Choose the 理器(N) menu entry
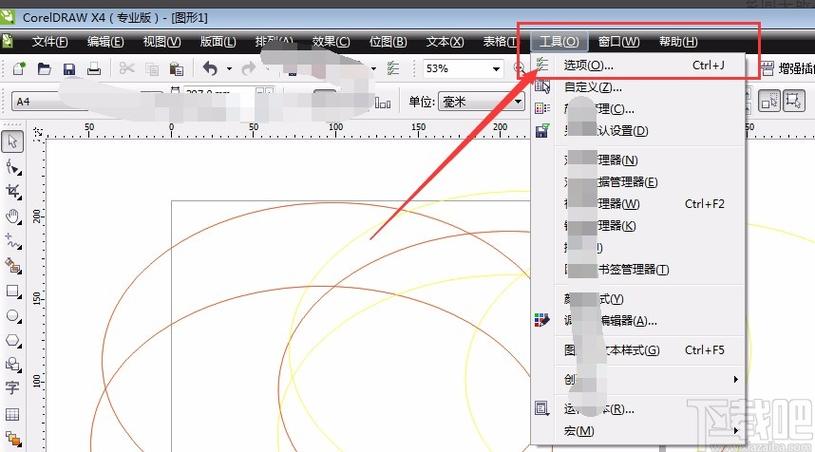The image size is (815, 452). point(639,160)
